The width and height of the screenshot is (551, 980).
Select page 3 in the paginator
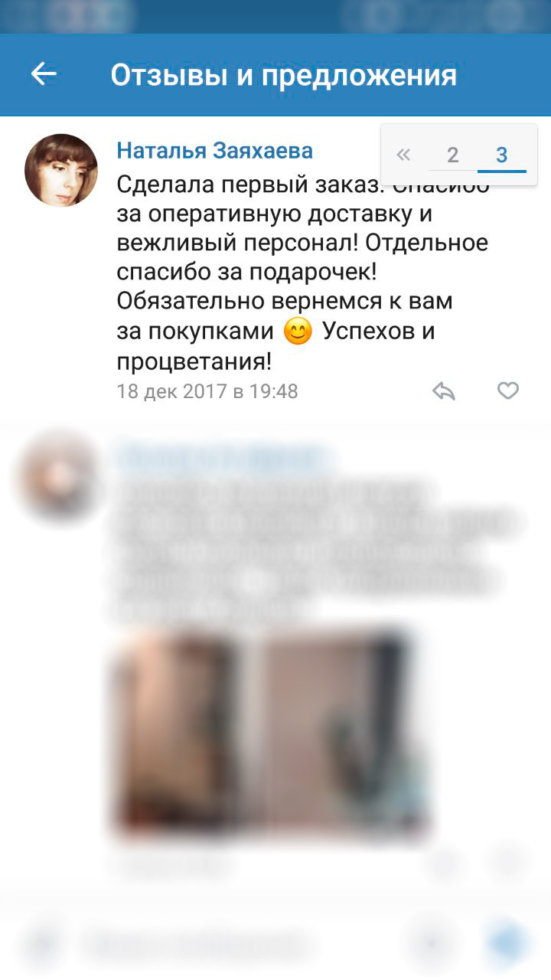pos(502,155)
